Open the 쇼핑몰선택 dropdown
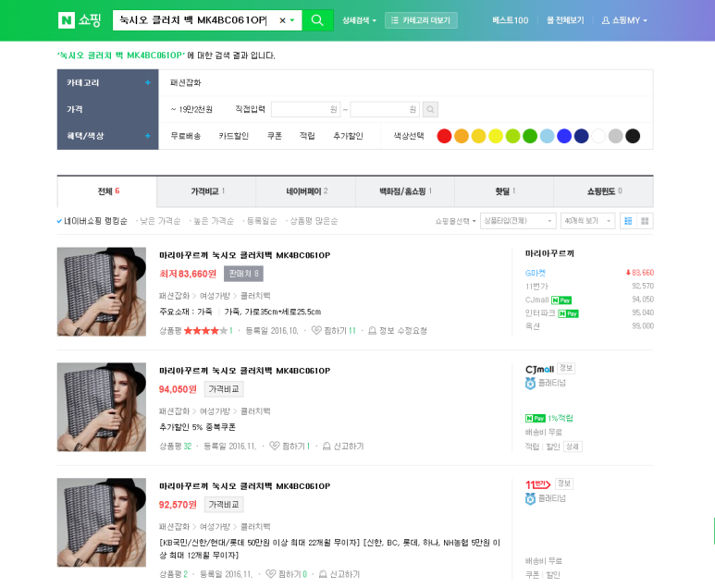 455,221
